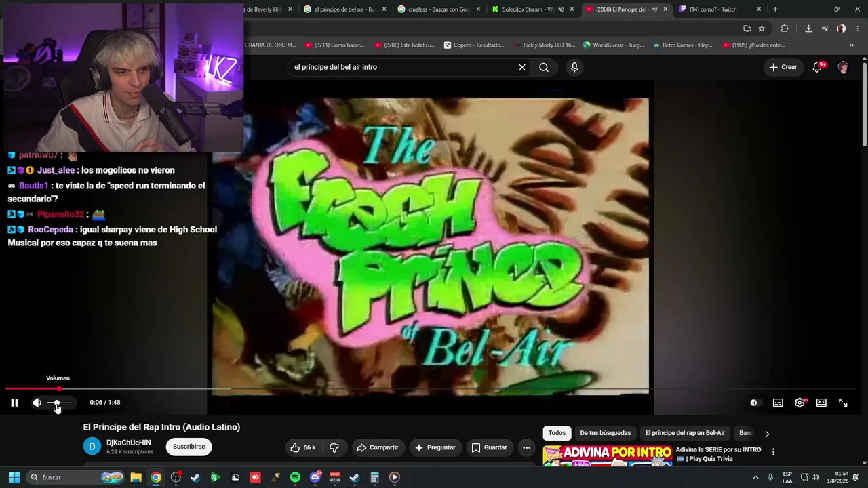
Task: Subscribe with the Suscribirse button
Action: (x=189, y=447)
